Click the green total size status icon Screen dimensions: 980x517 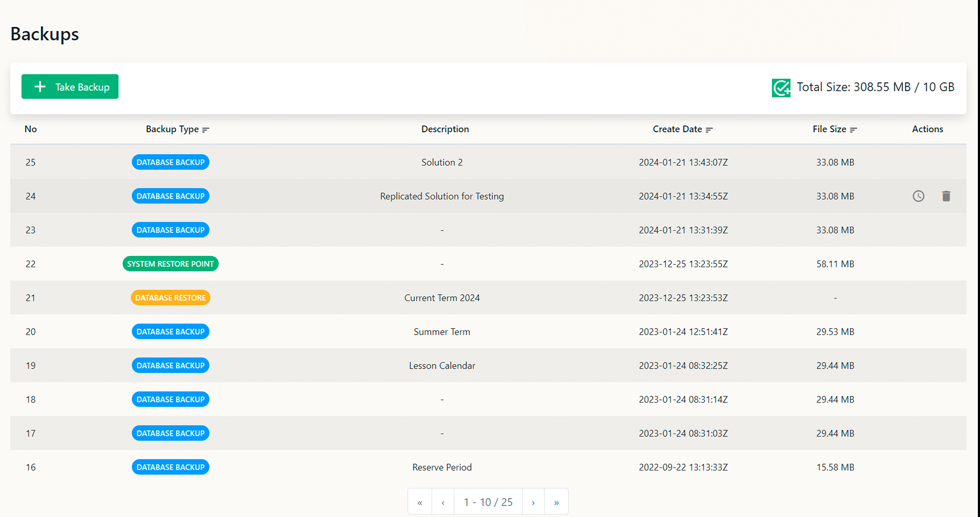point(781,88)
